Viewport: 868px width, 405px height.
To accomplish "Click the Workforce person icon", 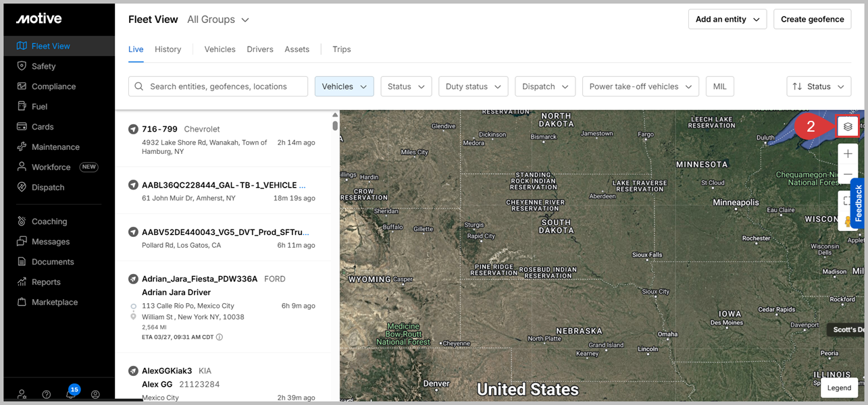I will click(22, 167).
